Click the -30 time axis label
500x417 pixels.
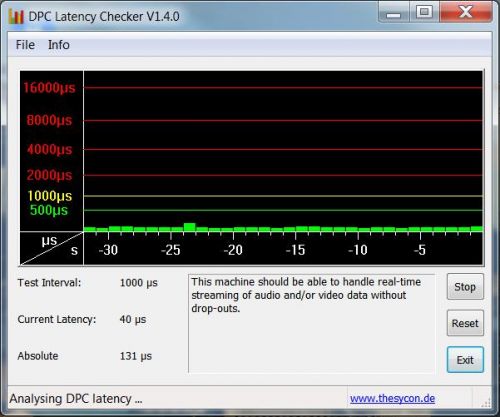[108, 250]
